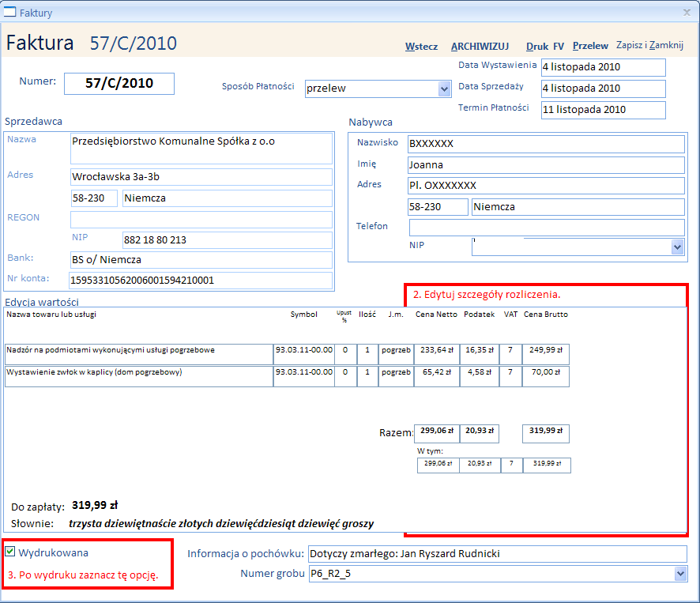Click the Symbol cell in the Wystawienie zwłok row
The width and height of the screenshot is (700, 603).
(304, 376)
